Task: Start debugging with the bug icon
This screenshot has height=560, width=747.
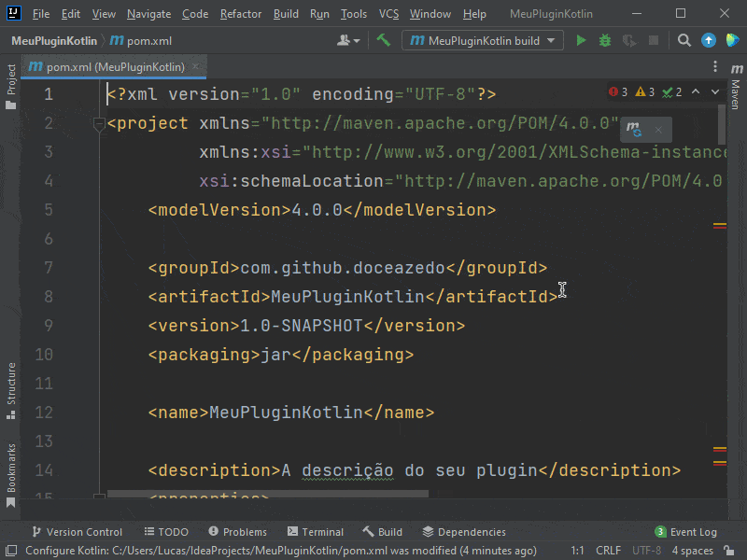Action: tap(605, 41)
